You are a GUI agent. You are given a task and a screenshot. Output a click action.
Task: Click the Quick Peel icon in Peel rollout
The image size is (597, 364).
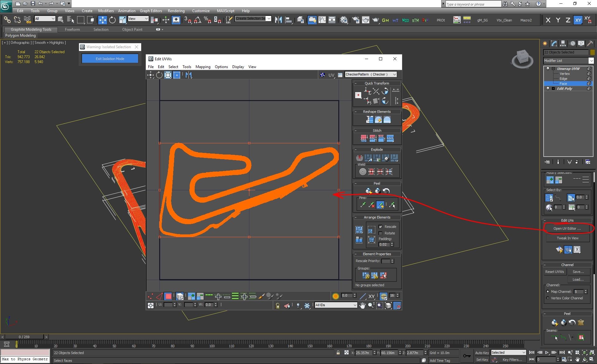[x=369, y=191]
